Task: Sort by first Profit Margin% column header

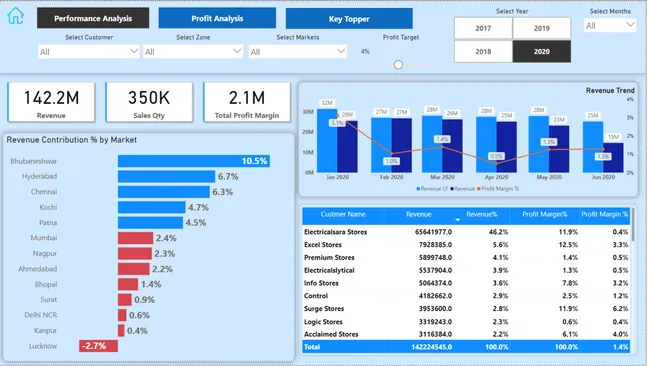Action: pyautogui.click(x=545, y=214)
